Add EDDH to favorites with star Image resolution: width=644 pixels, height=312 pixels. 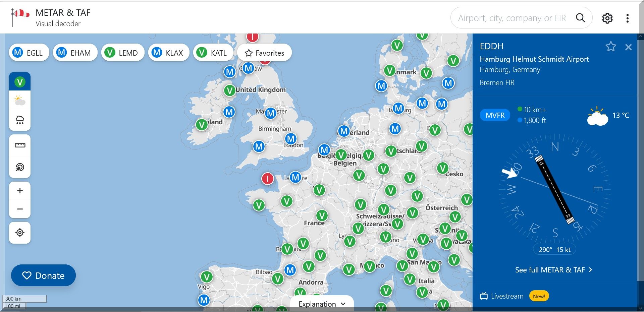(610, 47)
